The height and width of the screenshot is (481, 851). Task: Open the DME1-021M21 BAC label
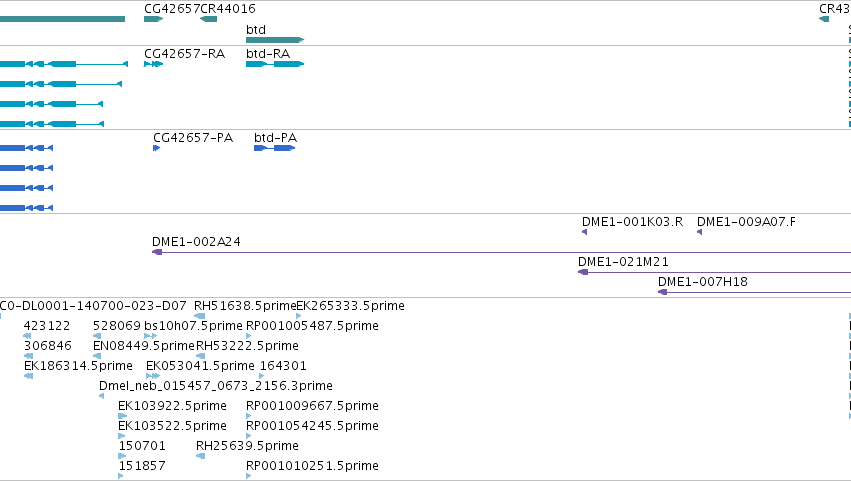pyautogui.click(x=623, y=262)
